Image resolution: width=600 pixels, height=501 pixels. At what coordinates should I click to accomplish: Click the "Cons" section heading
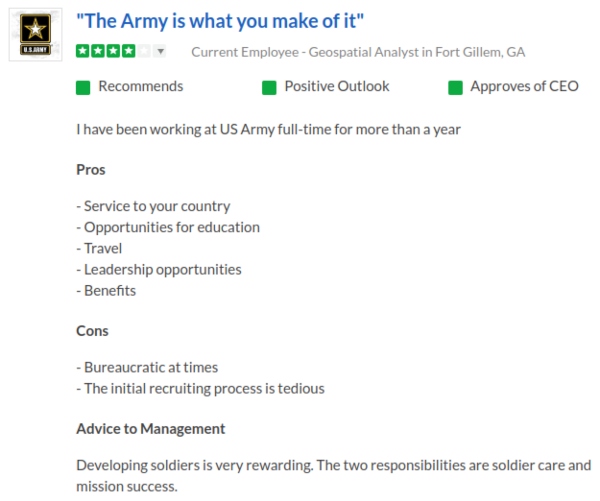92,331
